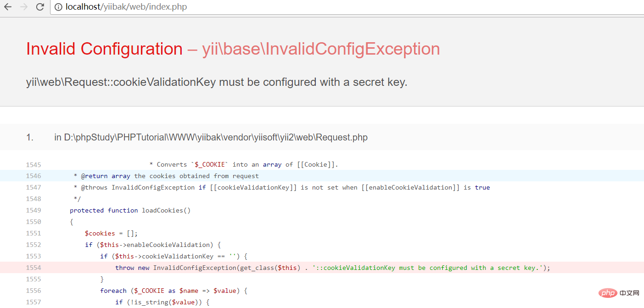Click the "@return array" comment line
The height and width of the screenshot is (308, 644).
pos(166,176)
